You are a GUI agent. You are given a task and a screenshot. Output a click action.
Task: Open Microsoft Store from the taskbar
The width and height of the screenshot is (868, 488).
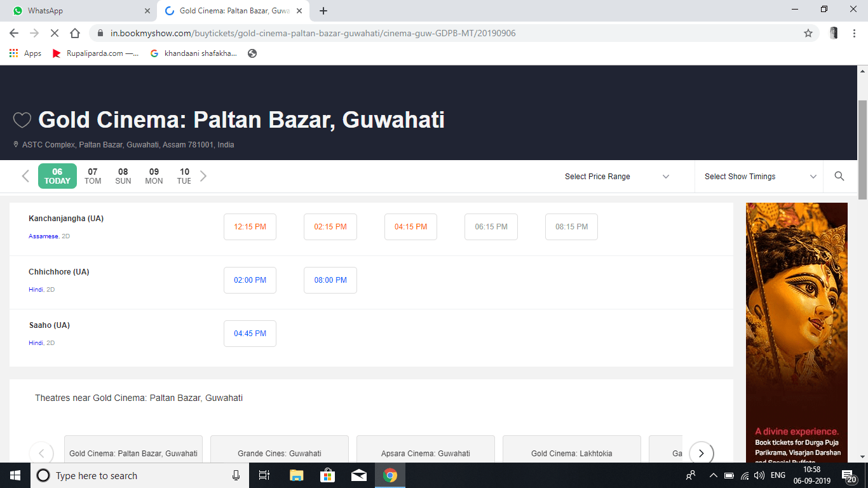pyautogui.click(x=327, y=475)
